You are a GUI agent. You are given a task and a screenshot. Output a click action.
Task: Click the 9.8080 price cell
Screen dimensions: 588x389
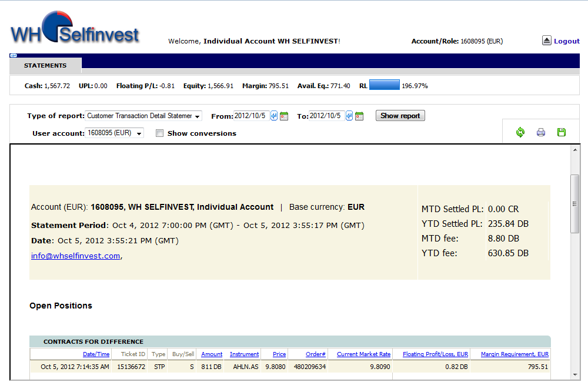click(x=275, y=367)
